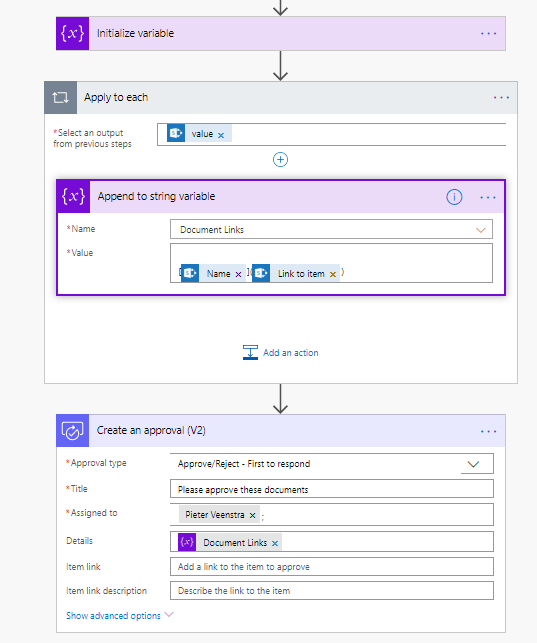Click the SharePoint icon on Link to item token
The width and height of the screenshot is (537, 643).
261,273
